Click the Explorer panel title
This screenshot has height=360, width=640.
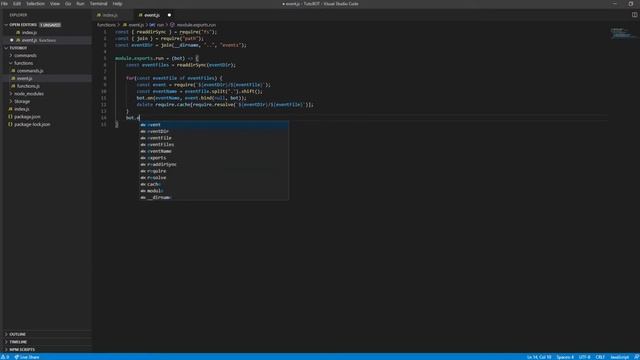click(18, 15)
